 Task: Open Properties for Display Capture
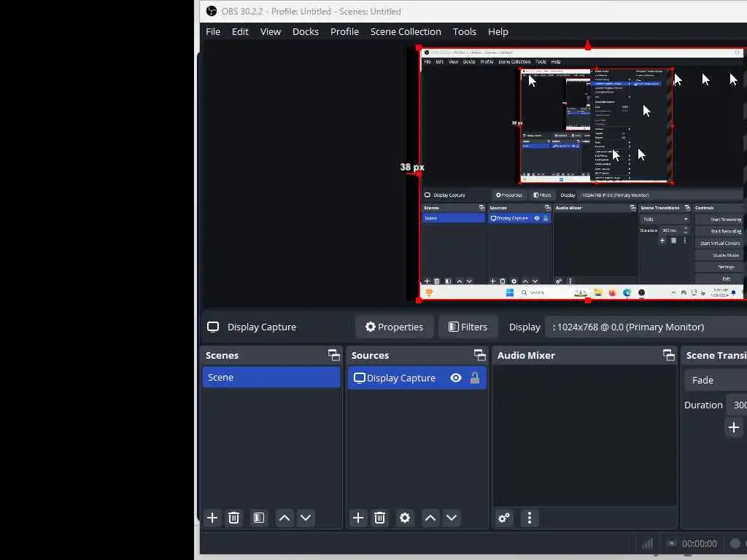coord(395,327)
